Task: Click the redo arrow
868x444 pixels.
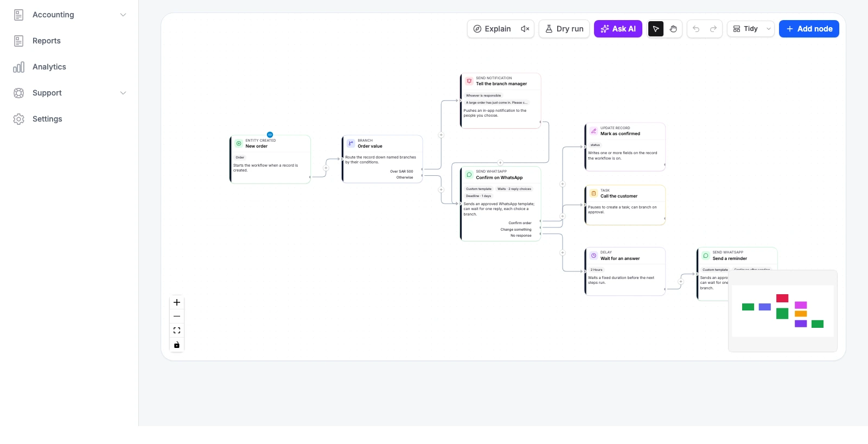Action: click(713, 29)
